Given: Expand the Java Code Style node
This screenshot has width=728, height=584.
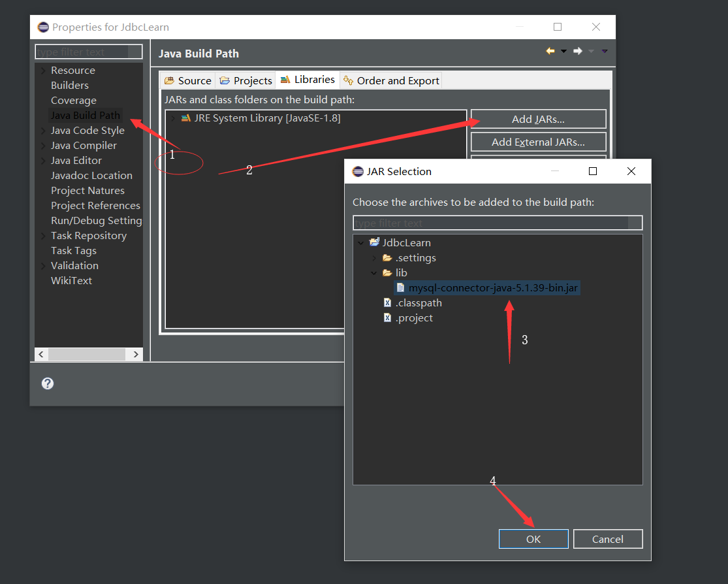Looking at the screenshot, I should (x=43, y=131).
